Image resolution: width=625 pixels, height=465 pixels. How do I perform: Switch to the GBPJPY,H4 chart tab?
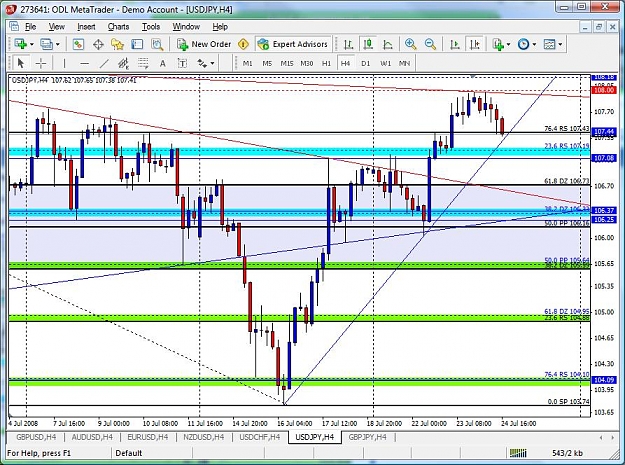[x=368, y=437]
